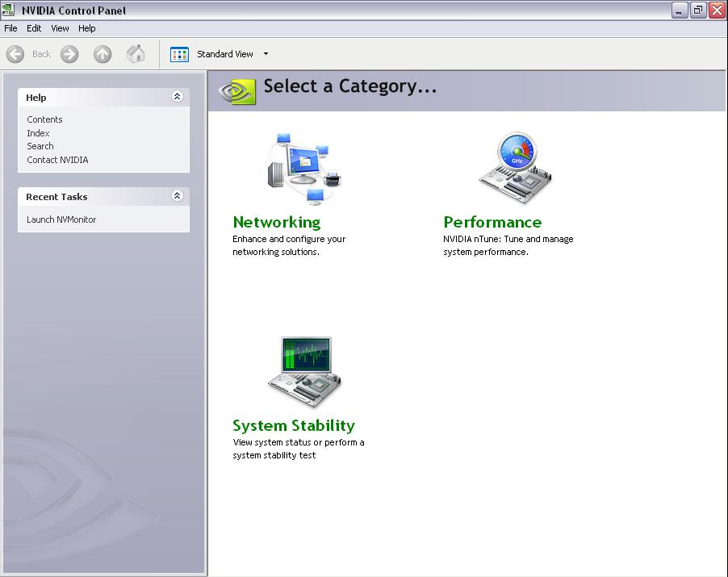
Task: Click the System Stability heading link
Action: (294, 425)
